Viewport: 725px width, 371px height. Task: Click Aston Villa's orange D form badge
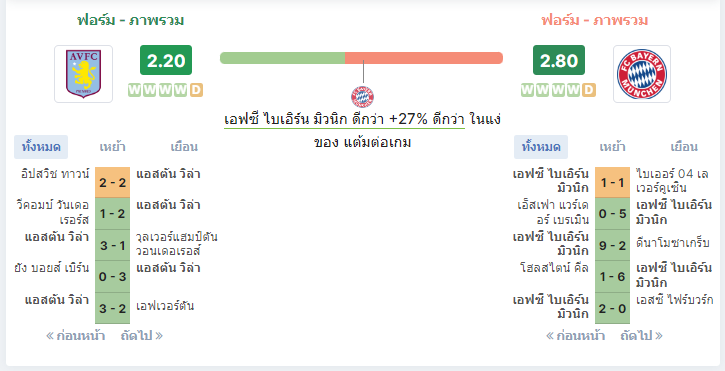pyautogui.click(x=196, y=90)
